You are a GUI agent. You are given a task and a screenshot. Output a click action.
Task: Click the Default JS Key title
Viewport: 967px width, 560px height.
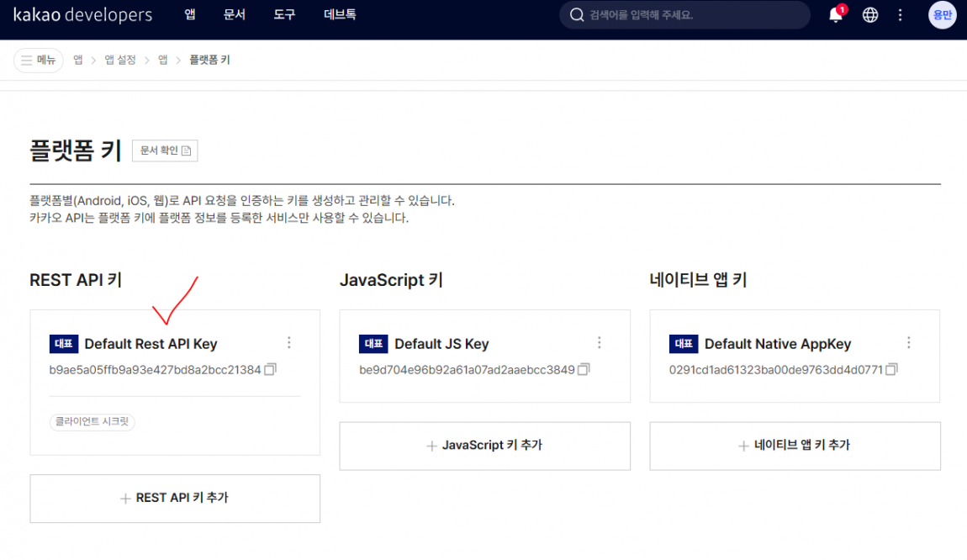441,344
